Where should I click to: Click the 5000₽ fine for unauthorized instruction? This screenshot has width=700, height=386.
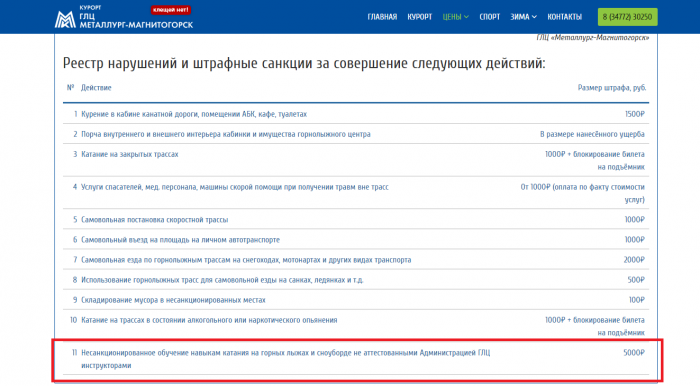click(634, 353)
